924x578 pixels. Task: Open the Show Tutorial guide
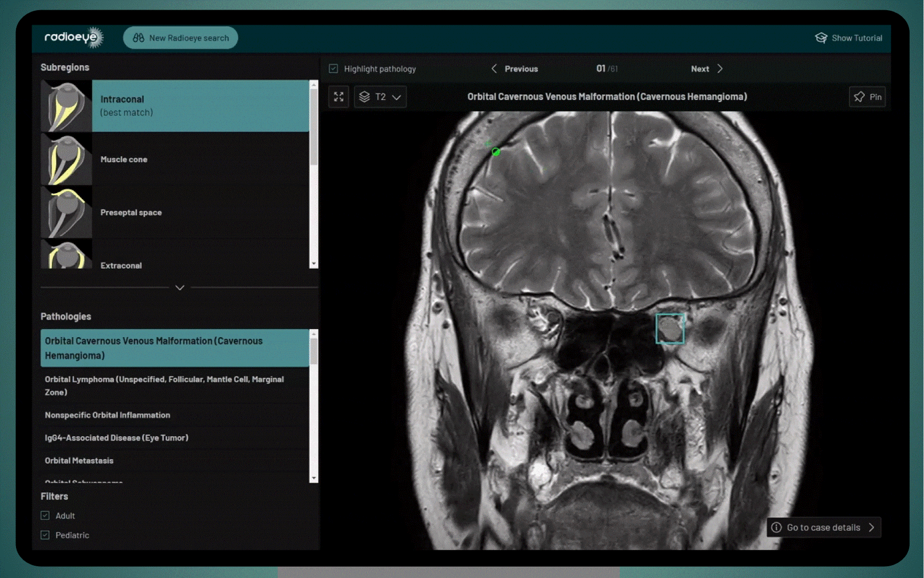[849, 38]
